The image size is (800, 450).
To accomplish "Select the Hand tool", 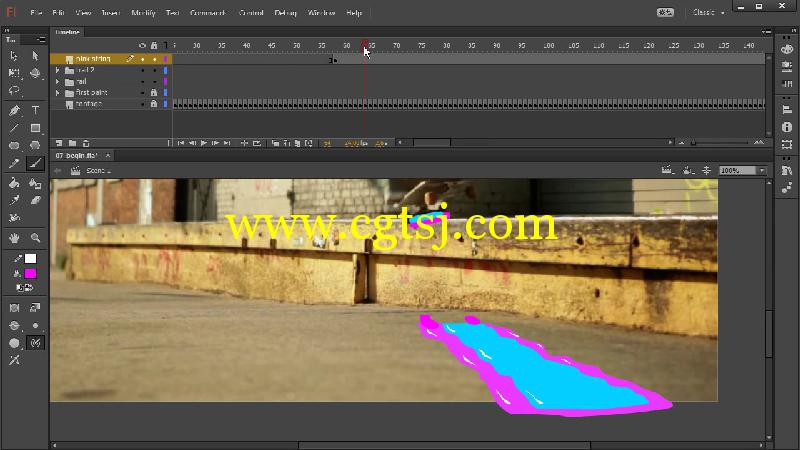I will pos(14,238).
